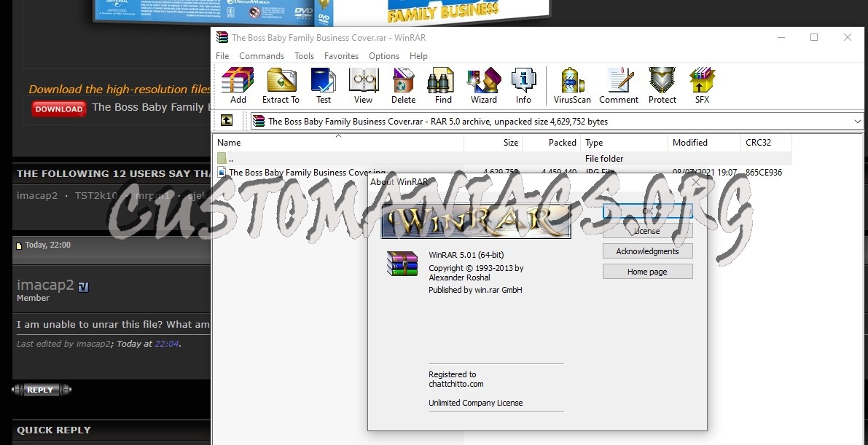Open the Help menu
Viewport: 868px width, 445px height.
[418, 56]
